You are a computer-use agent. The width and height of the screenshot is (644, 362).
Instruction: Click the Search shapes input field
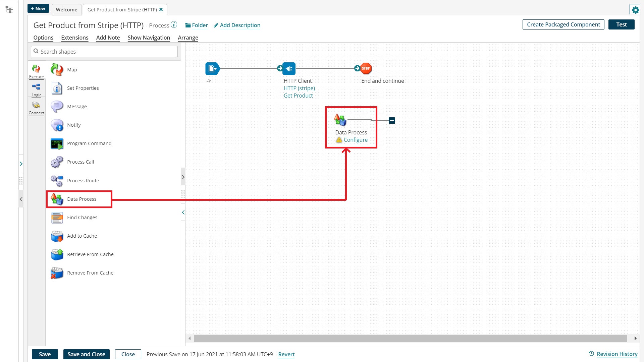(x=104, y=52)
